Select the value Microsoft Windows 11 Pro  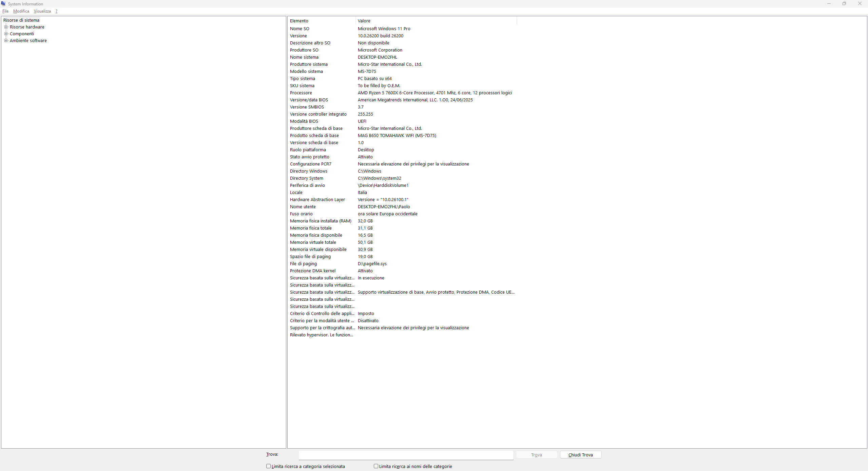(384, 29)
